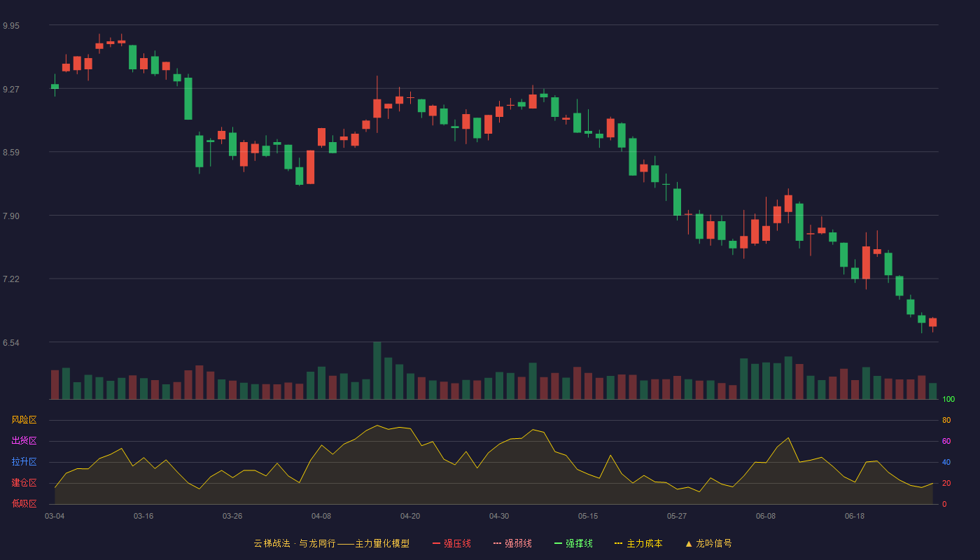Click the 04-30 date label

(x=499, y=516)
